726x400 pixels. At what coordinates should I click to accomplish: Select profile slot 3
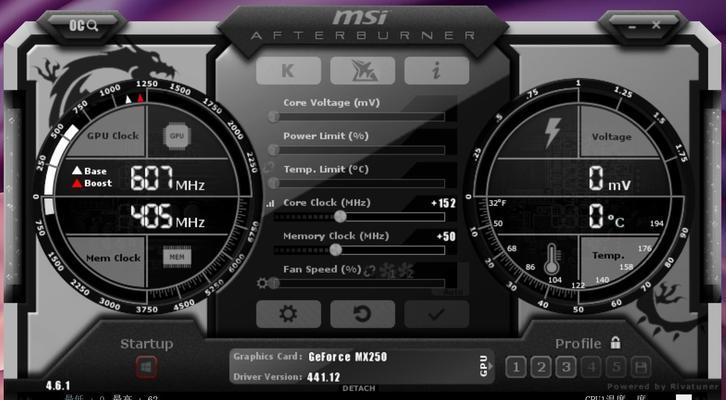[566, 368]
